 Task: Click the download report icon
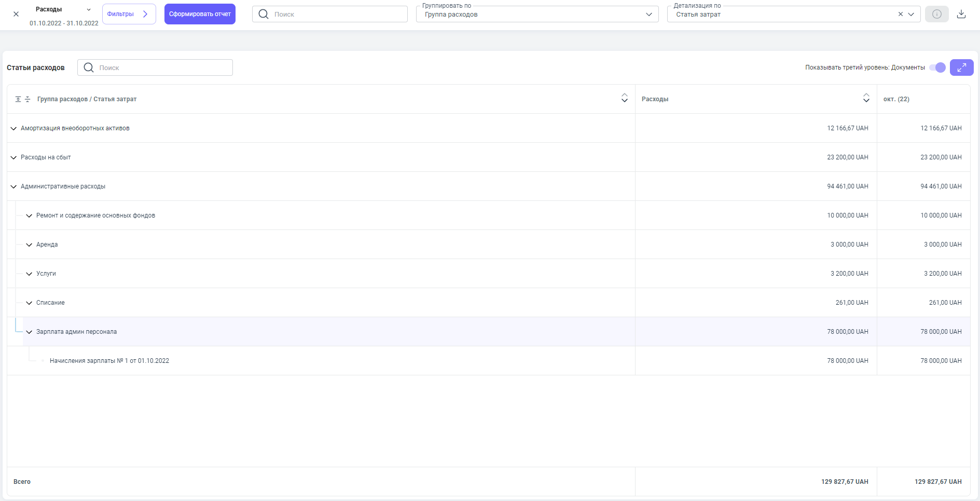point(961,14)
